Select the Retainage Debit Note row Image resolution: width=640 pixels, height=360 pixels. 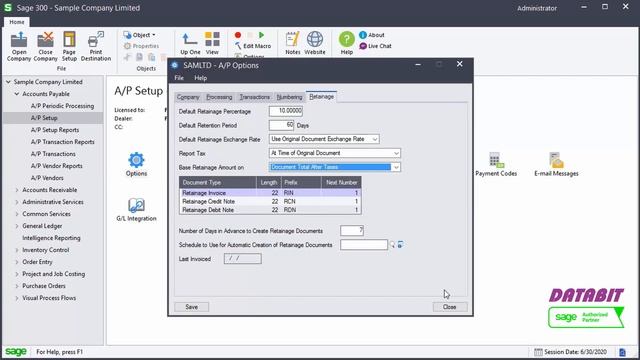tap(270, 210)
